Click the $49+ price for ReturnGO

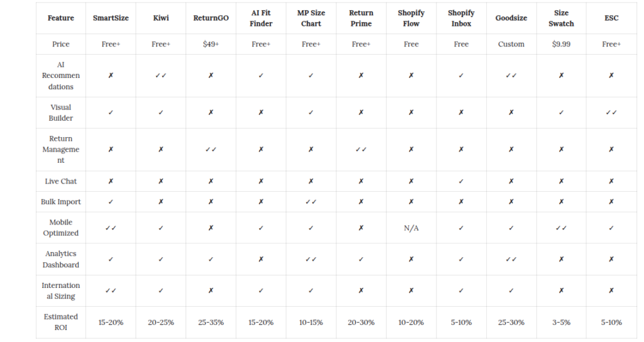tap(211, 44)
